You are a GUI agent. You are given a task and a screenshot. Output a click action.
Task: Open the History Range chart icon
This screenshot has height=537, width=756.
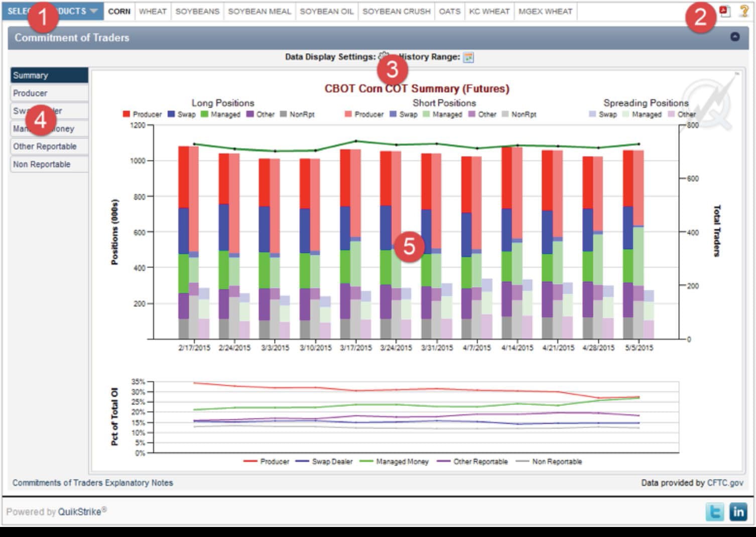tap(468, 57)
